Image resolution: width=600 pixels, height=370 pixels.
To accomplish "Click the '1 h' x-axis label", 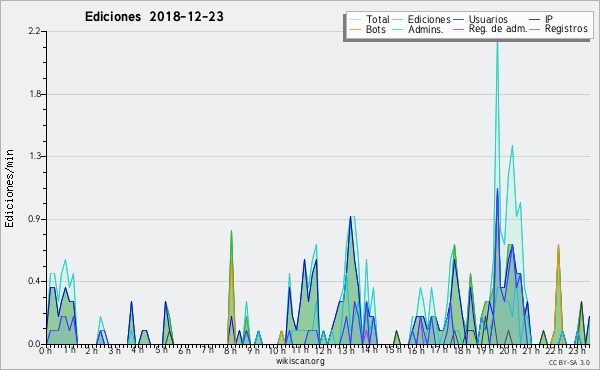I will [x=69, y=350].
